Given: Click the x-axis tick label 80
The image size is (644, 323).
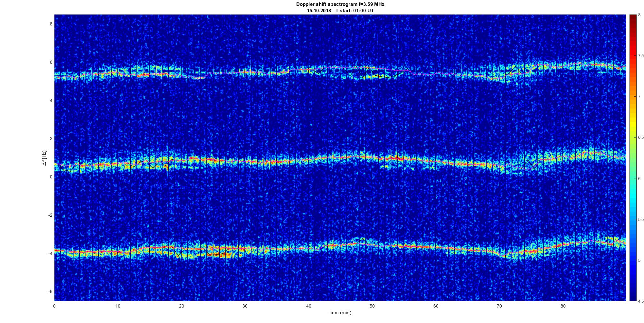Looking at the screenshot, I should click(x=563, y=306).
